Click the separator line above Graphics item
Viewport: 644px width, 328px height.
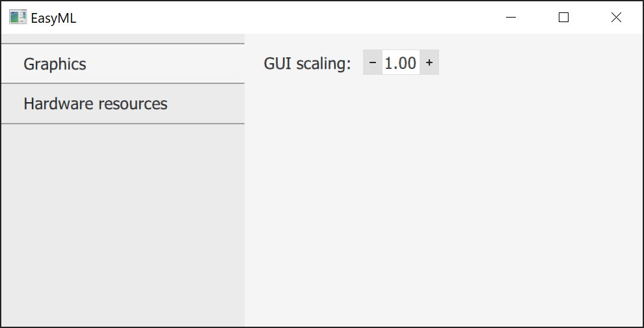tap(122, 44)
